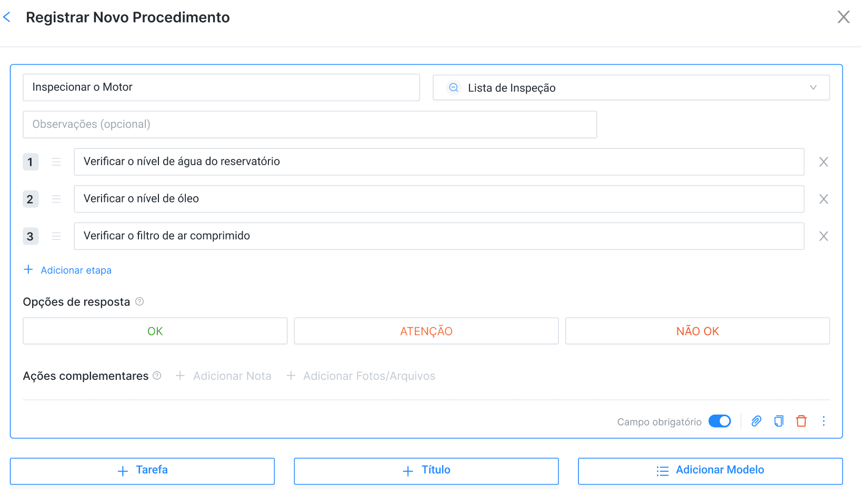Open help icon next to Opções de resposta

coord(139,301)
